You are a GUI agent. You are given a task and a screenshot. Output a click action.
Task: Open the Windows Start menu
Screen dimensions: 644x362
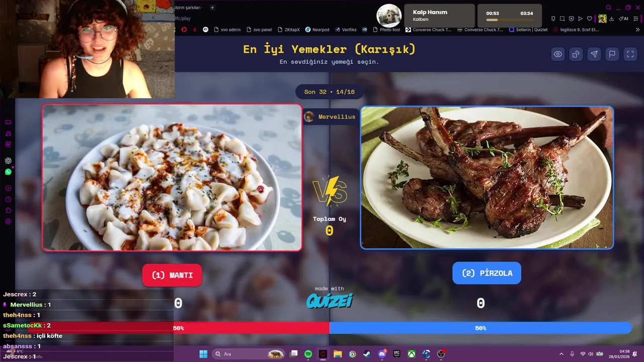[203, 354]
